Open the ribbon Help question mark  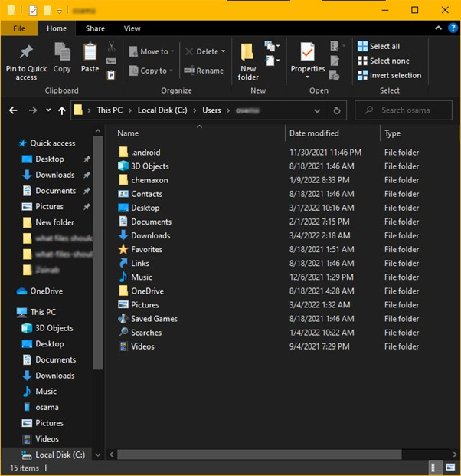pos(450,29)
